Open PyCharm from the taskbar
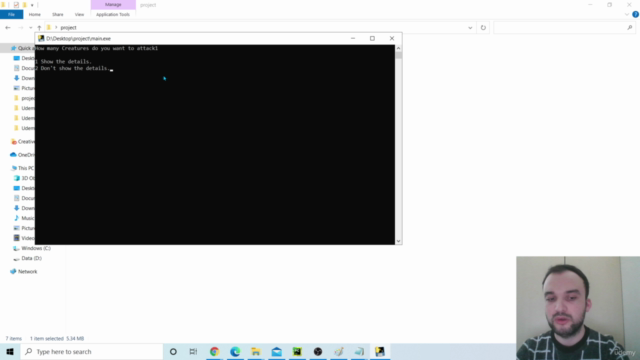Screen dimensions: 640x360 [x=297, y=351]
